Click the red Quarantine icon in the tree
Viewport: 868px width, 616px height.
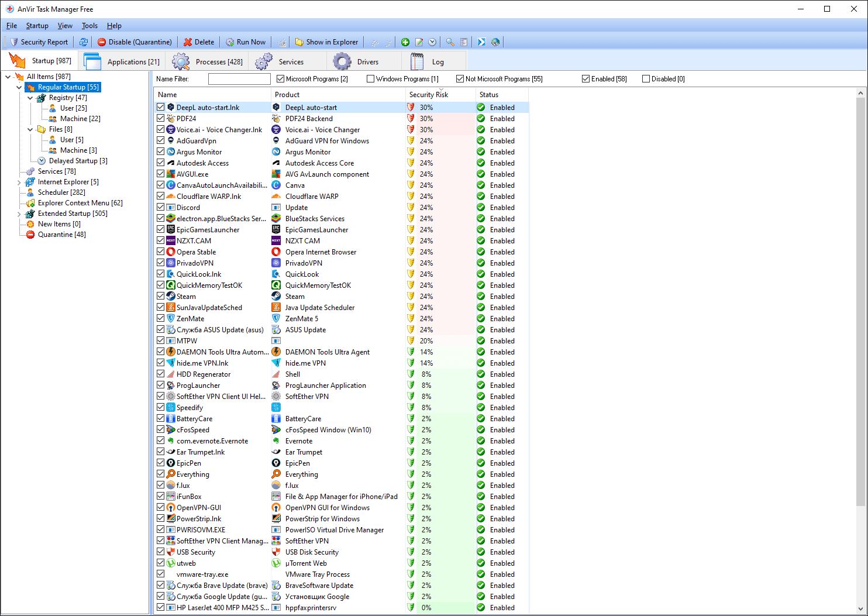tap(30, 235)
